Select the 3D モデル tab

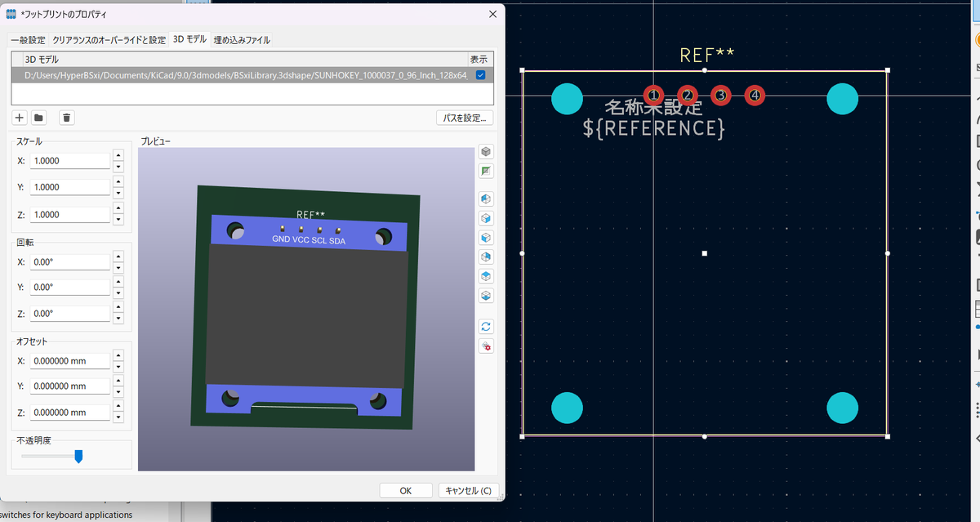click(x=189, y=39)
